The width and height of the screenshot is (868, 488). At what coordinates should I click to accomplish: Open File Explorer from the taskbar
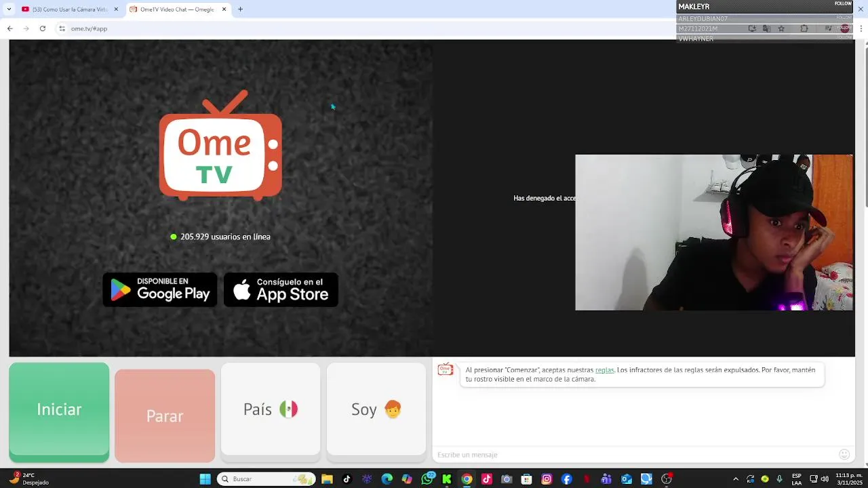tap(327, 479)
